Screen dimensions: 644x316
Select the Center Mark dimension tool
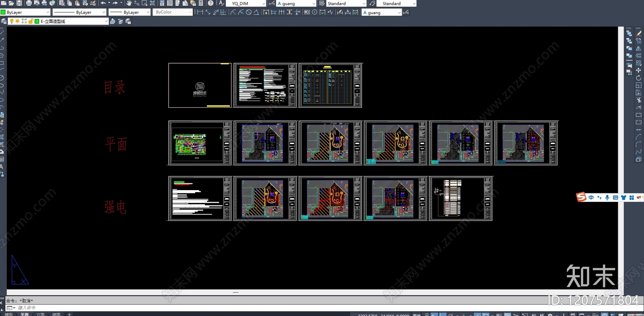pos(315,12)
